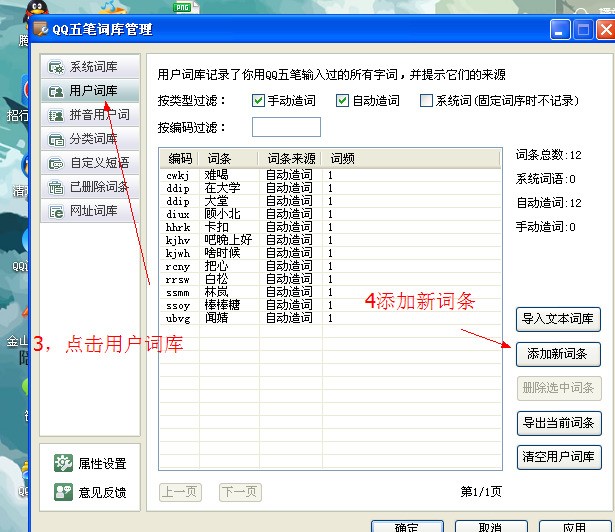
Task: Click the 分类词库 sidebar icon
Action: (56, 139)
